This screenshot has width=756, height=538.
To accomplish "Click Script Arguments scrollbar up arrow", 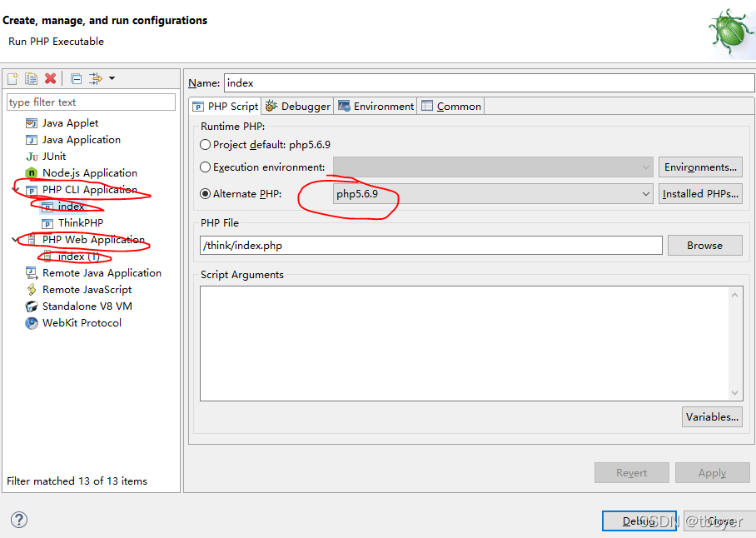I will [735, 295].
